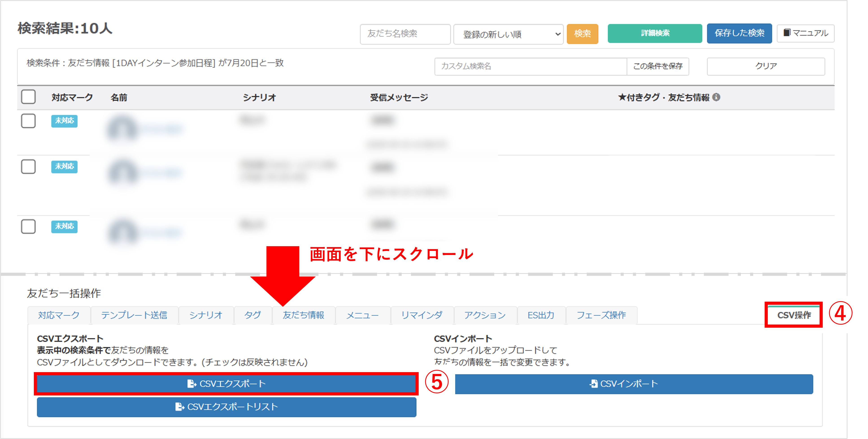Open the 保存した検索 saved searches list
The image size is (868, 439).
pos(739,33)
